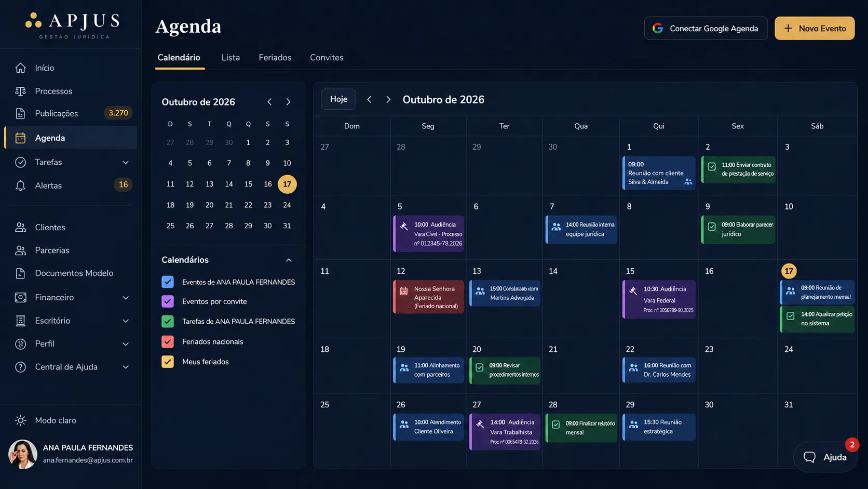Click Conectar Google Agenda button
This screenshot has width=868, height=489.
pos(706,28)
